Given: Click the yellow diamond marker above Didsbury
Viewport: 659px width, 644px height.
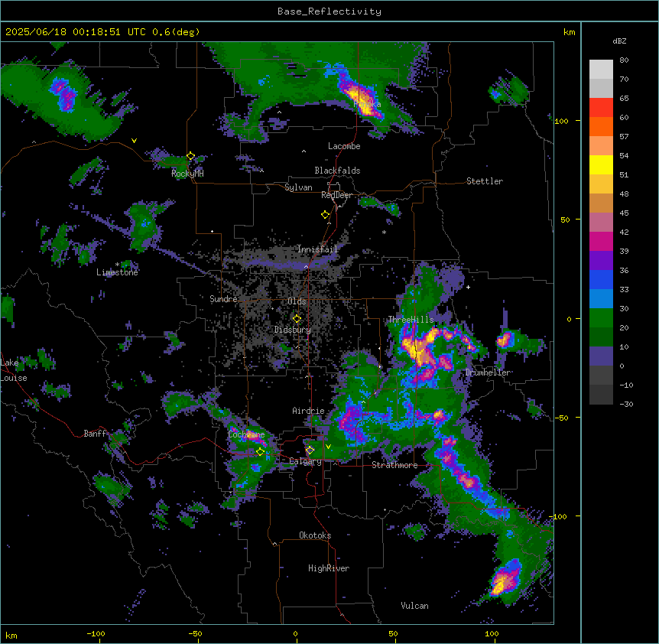Looking at the screenshot, I should tap(297, 319).
